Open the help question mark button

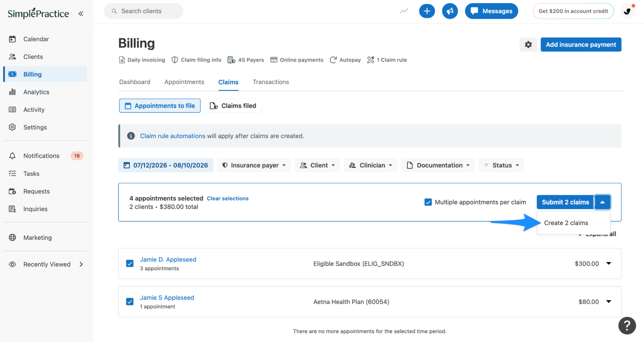[627, 326]
